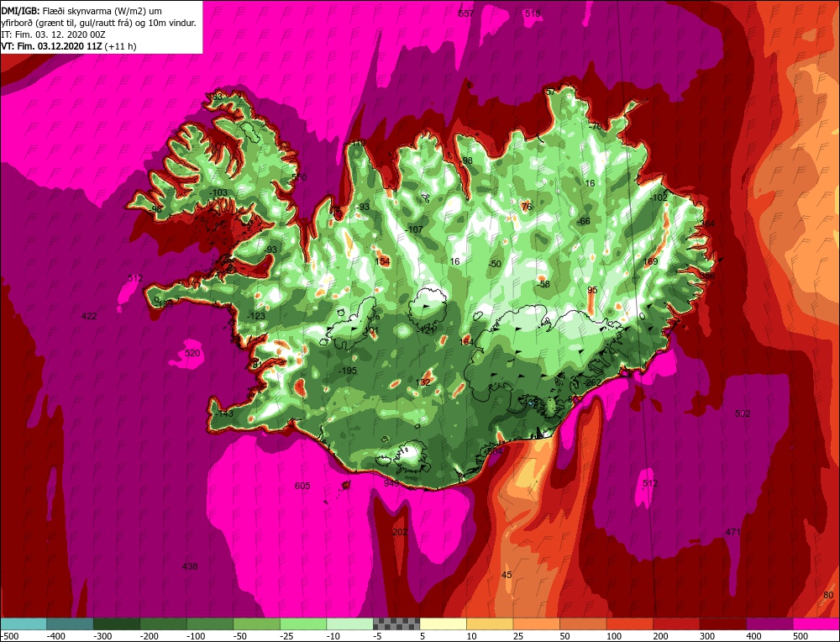The height and width of the screenshot is (642, 840).
Task: Click the checkered legend swatch between -5 and 5
Action: (x=396, y=624)
